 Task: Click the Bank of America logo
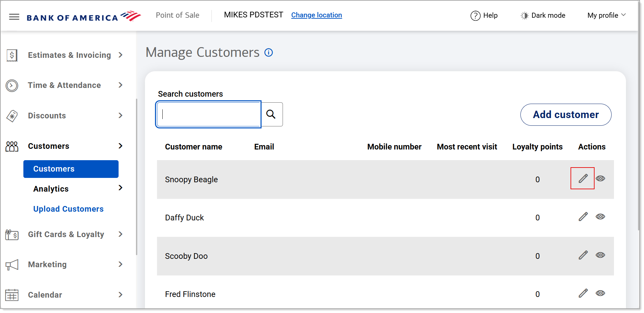pos(84,16)
